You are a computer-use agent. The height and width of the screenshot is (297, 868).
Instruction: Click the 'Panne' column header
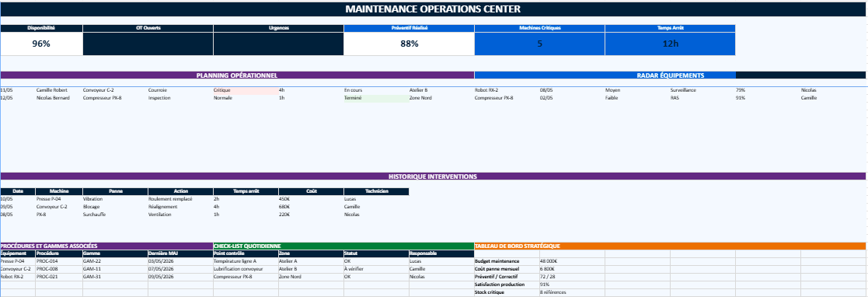click(x=115, y=191)
